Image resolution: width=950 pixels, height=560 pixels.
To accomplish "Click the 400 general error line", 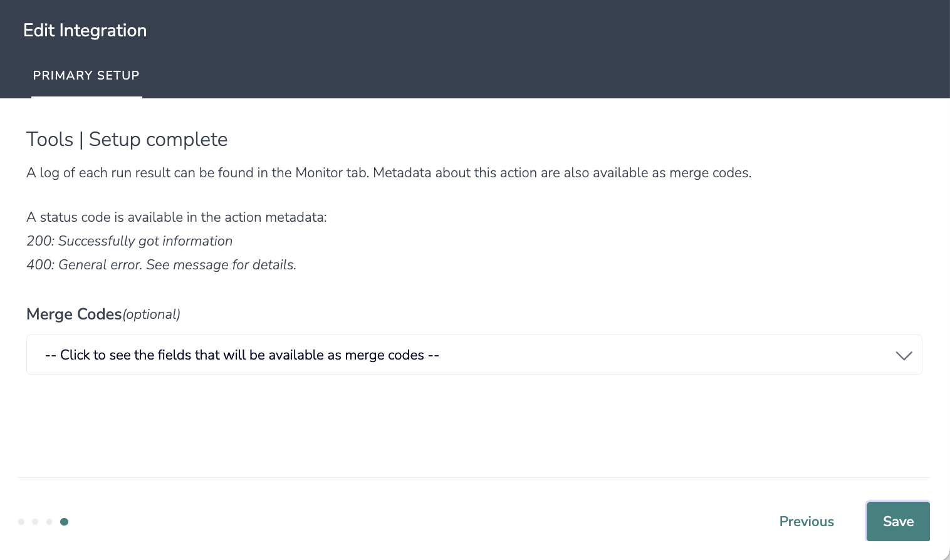I will [x=161, y=265].
